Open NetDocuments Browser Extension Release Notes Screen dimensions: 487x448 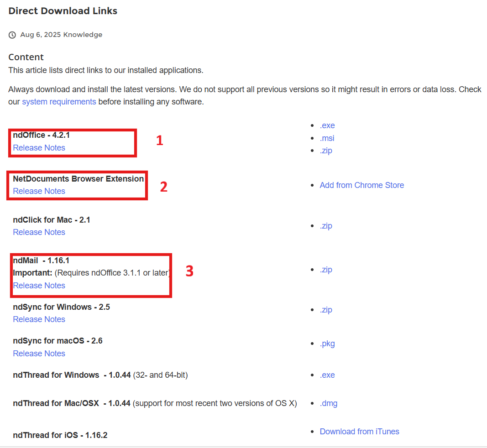(x=39, y=191)
